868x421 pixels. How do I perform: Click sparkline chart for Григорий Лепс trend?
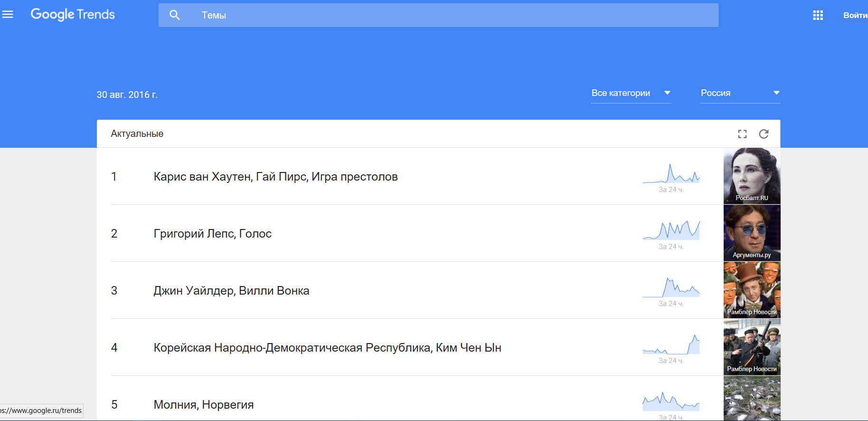pyautogui.click(x=671, y=230)
